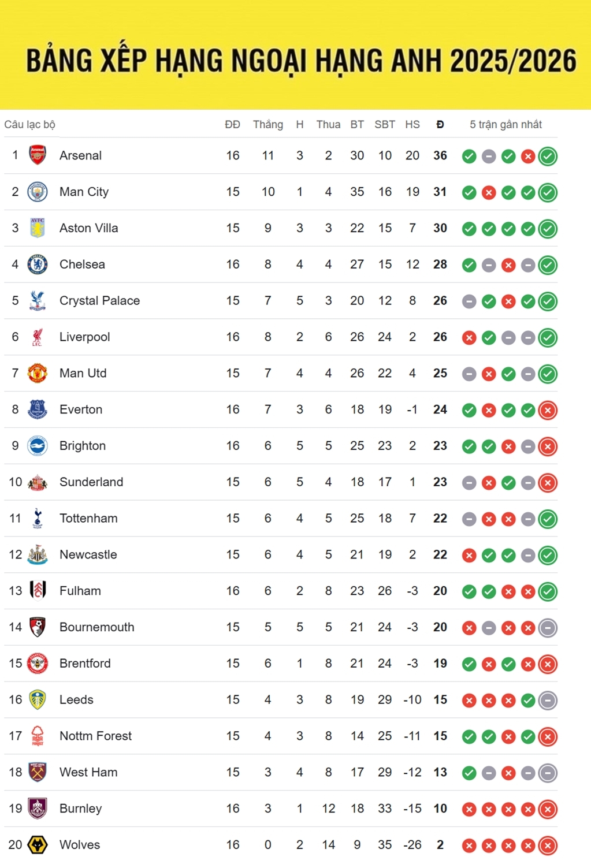Viewport: 591px width, 868px height.
Task: Click the '5 trận gần nhất' header
Action: (x=505, y=125)
